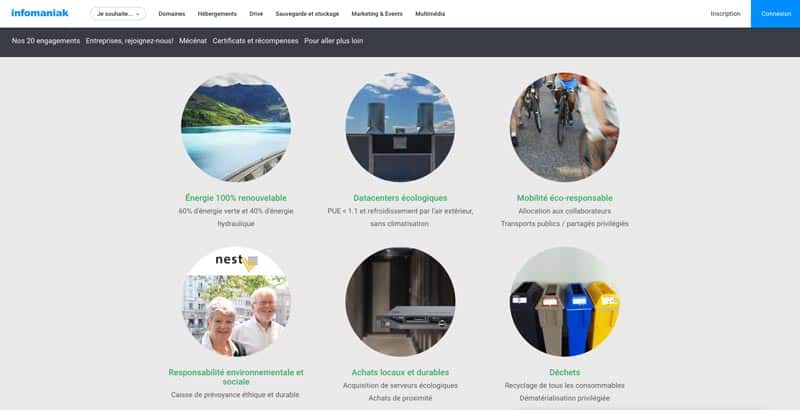Open 'Certificats et récompenses' tab
This screenshot has width=800, height=410.
click(x=255, y=41)
